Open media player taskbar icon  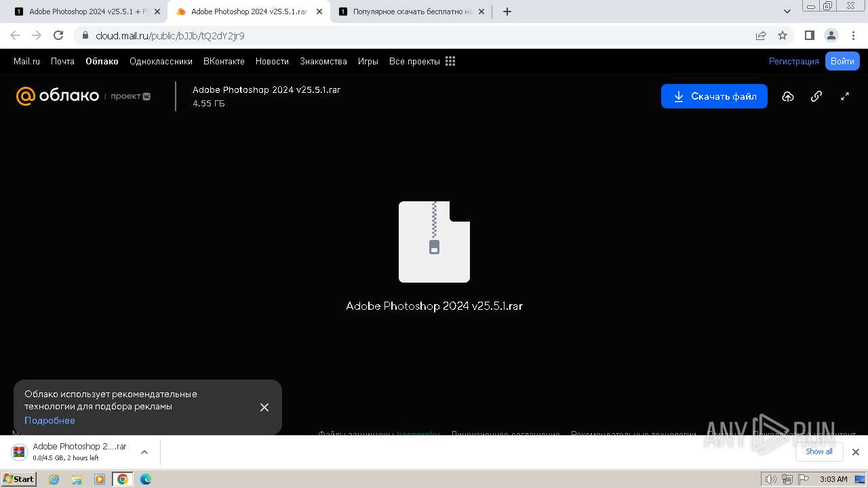(100, 479)
